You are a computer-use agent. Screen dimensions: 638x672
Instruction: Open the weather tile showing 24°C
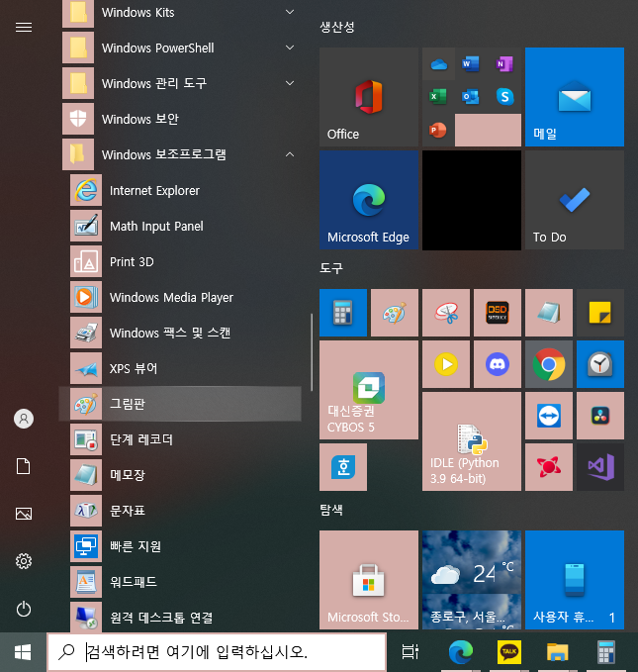[472, 580]
